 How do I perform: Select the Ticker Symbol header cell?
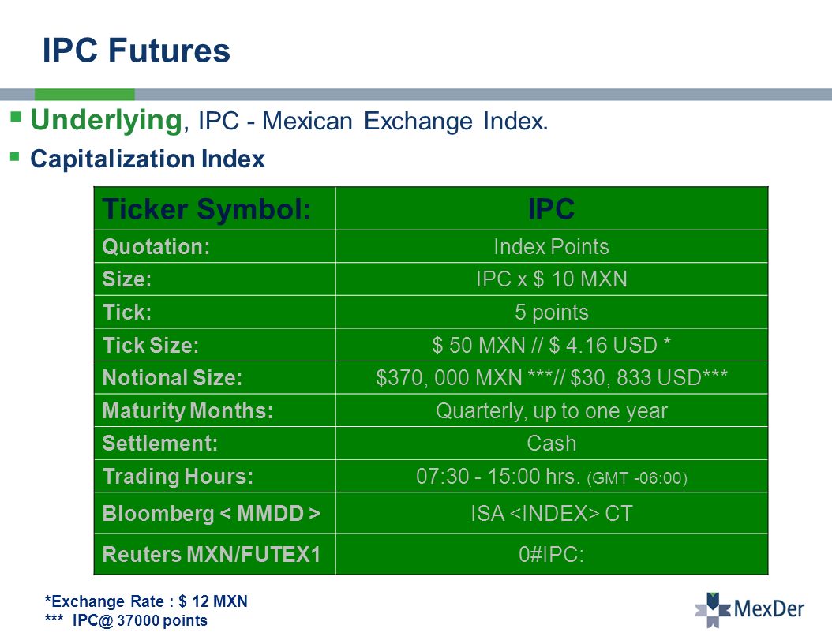click(x=215, y=208)
